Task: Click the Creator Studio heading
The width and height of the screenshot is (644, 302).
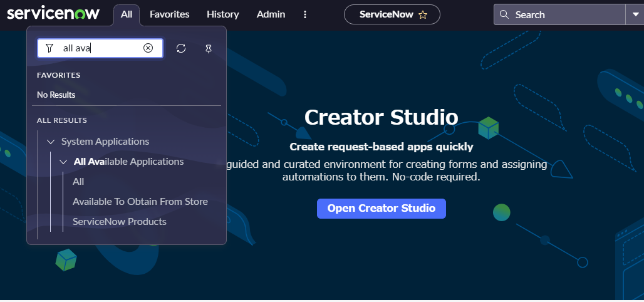Action: [x=381, y=117]
